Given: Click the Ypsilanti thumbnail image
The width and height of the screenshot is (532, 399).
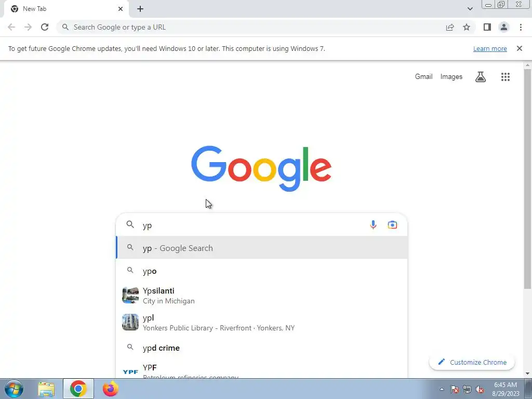Looking at the screenshot, I should [130, 295].
